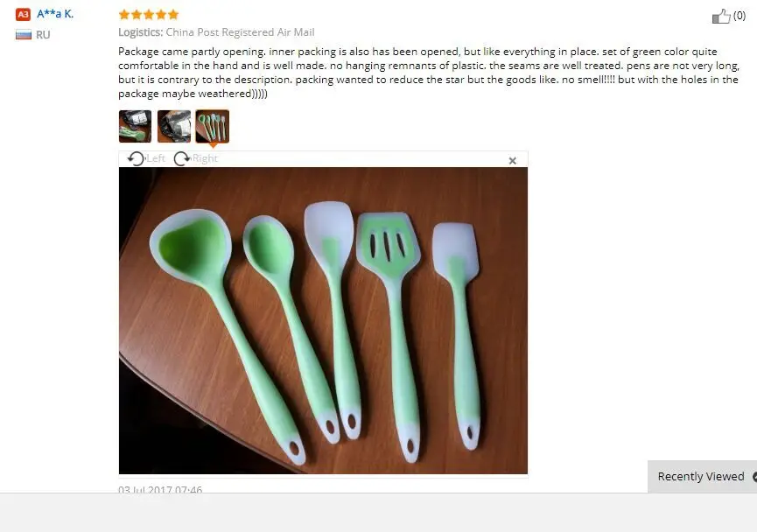Click the rotate left arrow icon
This screenshot has width=757, height=532.
(137, 159)
